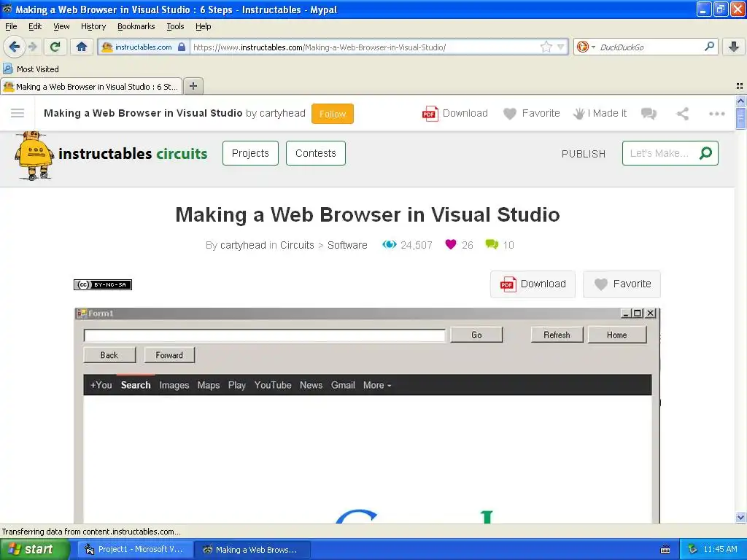
Task: Click the 11:45 AM clock
Action: tap(720, 550)
